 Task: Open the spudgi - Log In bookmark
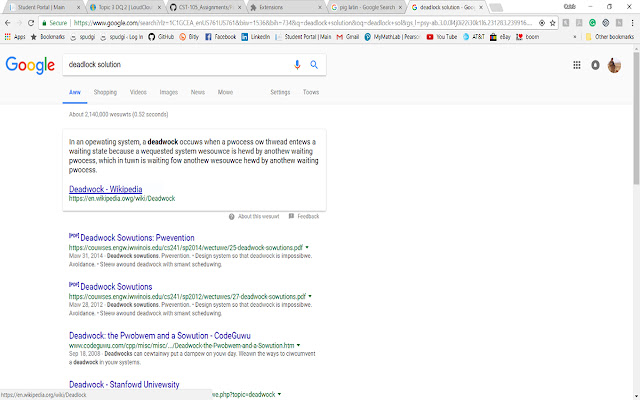pos(122,37)
